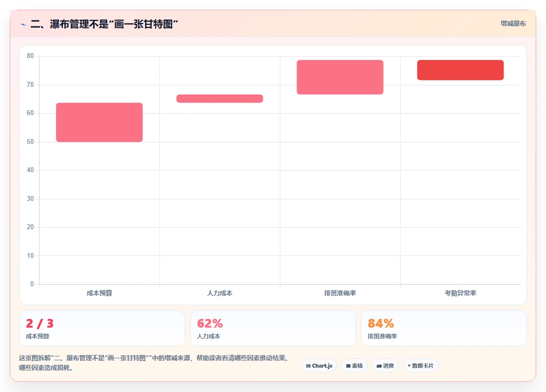Viewport: 546px width, 392px height.
Task: Select the 数据卡片 tag chip
Action: pyautogui.click(x=421, y=366)
